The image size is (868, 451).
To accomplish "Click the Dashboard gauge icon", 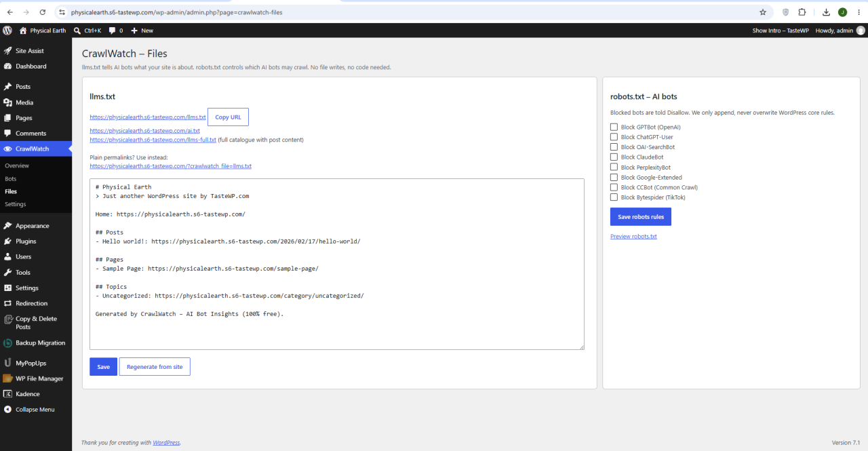I will point(7,66).
